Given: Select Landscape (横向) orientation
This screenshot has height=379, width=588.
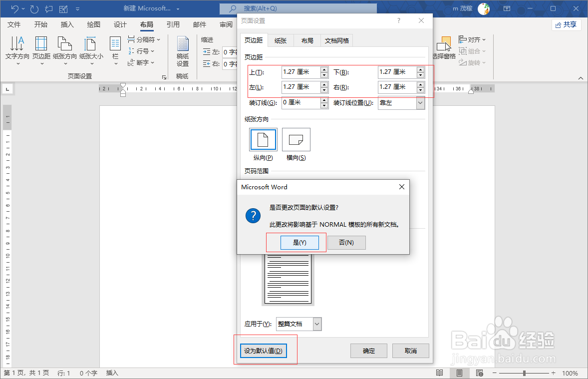Looking at the screenshot, I should [296, 140].
